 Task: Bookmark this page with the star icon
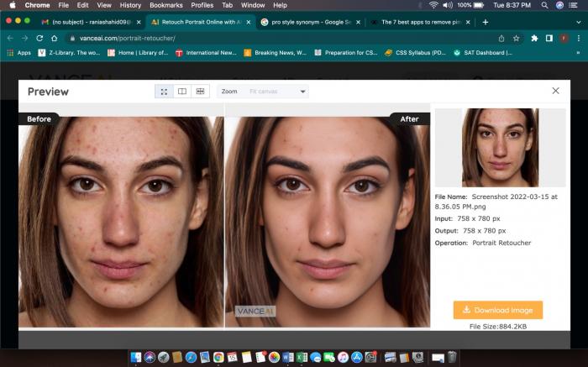(x=517, y=39)
